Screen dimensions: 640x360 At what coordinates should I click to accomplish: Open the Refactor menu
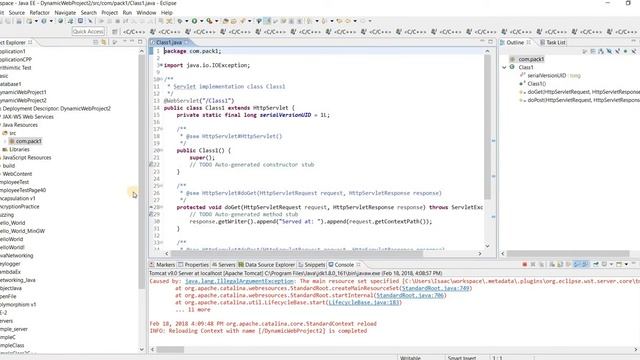pos(39,13)
